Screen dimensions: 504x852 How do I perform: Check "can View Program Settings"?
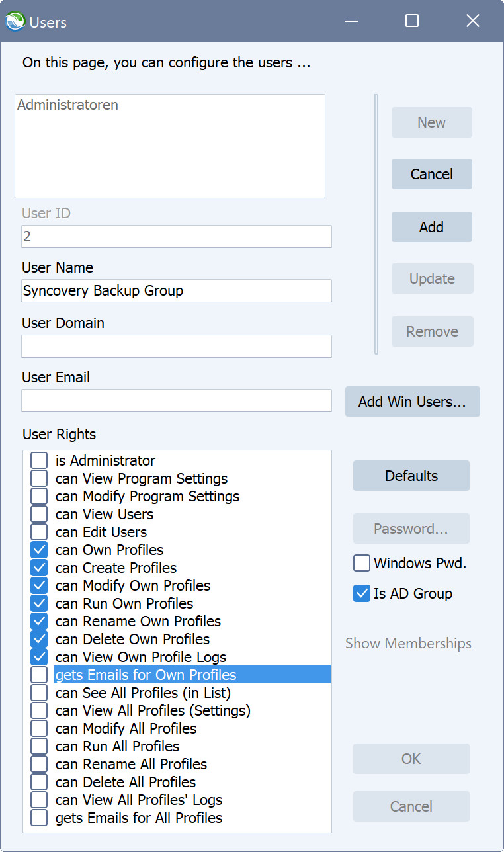click(38, 478)
